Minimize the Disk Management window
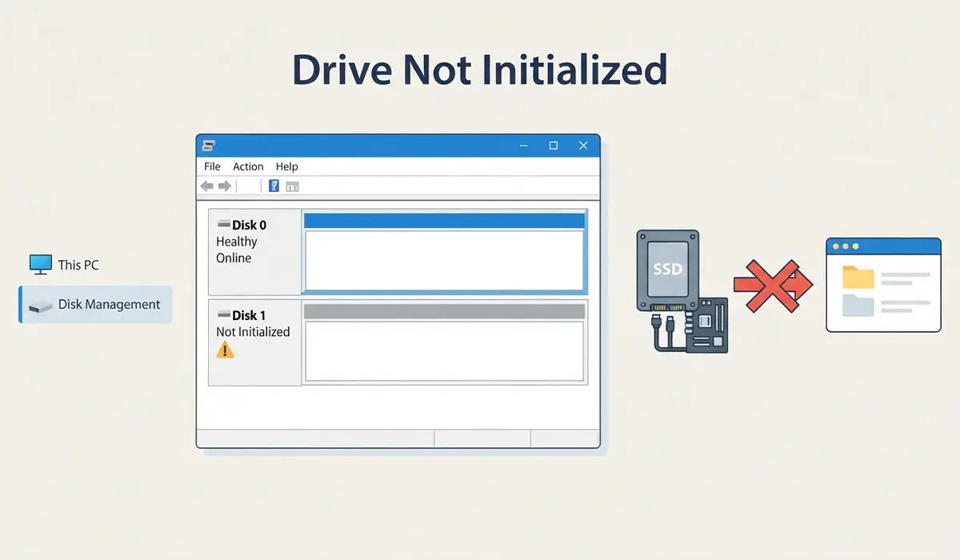This screenshot has width=960, height=560. (523, 146)
